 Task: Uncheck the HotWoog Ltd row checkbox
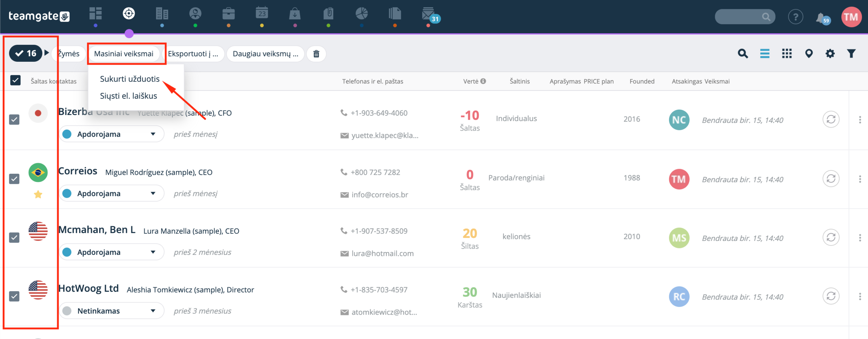(14, 296)
